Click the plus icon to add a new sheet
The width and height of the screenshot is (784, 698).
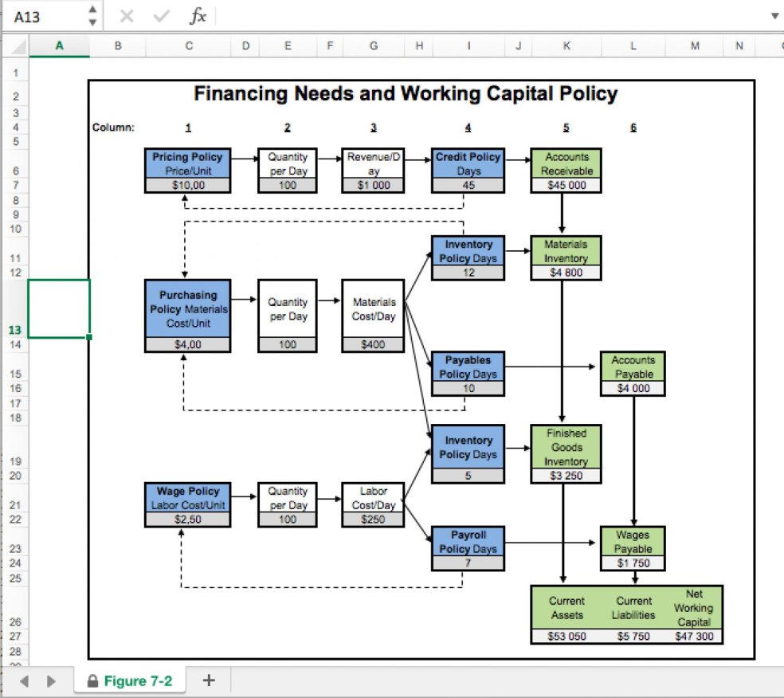click(208, 680)
